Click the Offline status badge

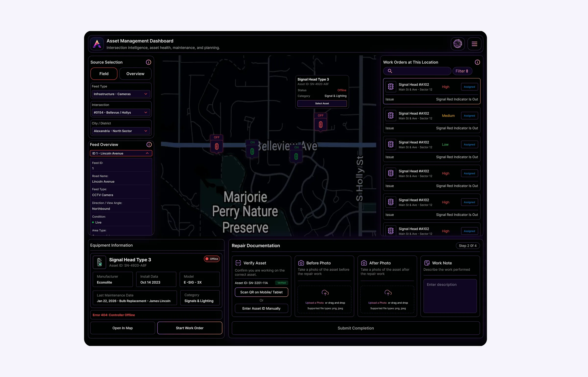point(212,259)
